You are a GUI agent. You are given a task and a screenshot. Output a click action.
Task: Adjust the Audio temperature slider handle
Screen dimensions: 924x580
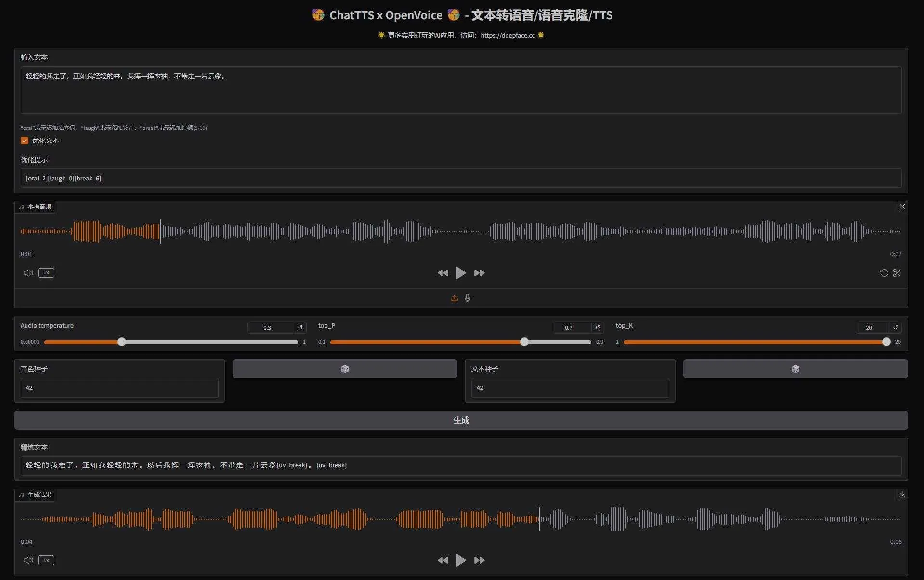[x=122, y=342]
